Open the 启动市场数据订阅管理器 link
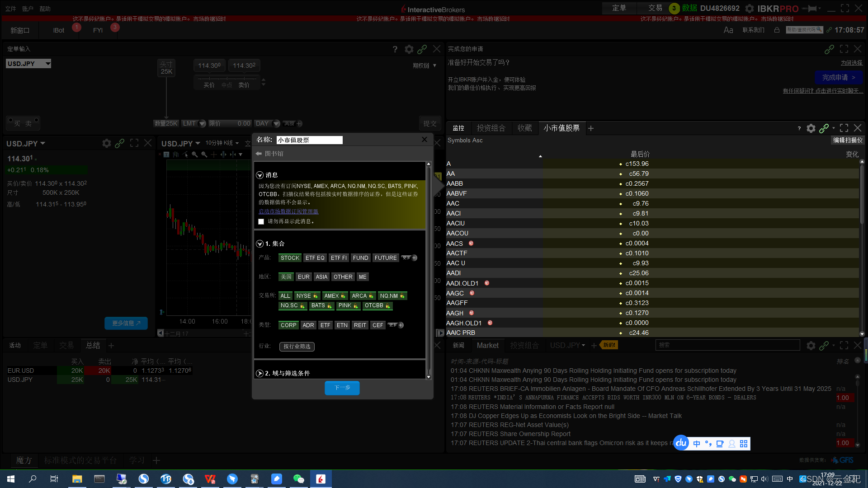This screenshot has height=488, width=868. [288, 211]
